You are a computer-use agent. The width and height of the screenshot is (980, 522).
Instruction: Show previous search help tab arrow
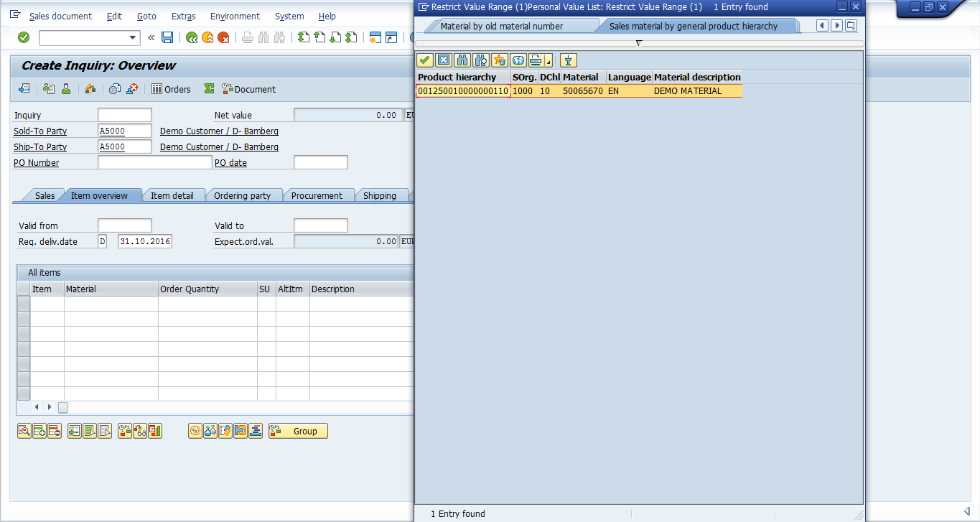tap(823, 26)
